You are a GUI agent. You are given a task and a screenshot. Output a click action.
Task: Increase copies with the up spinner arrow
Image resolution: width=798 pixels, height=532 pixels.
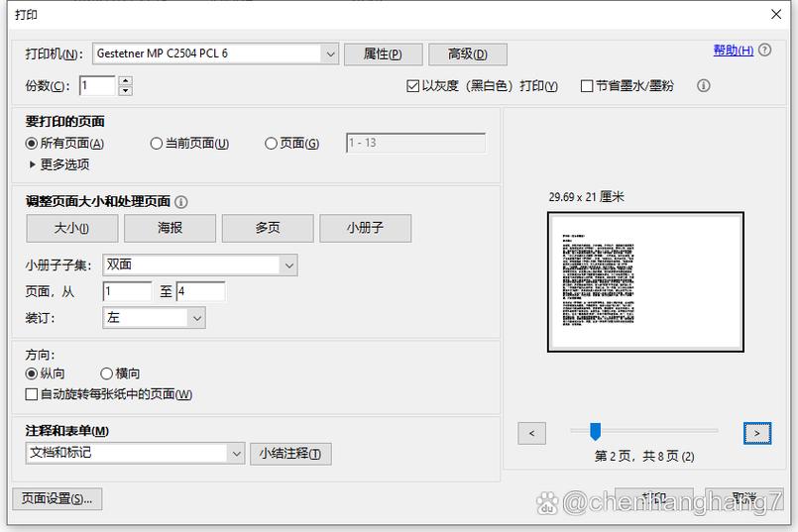[x=125, y=80]
